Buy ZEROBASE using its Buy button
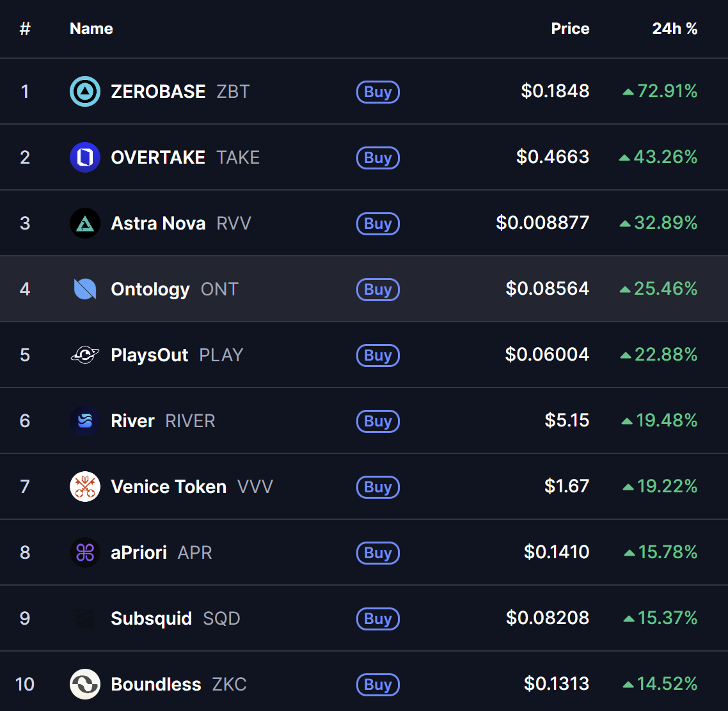The image size is (728, 711). pyautogui.click(x=377, y=92)
